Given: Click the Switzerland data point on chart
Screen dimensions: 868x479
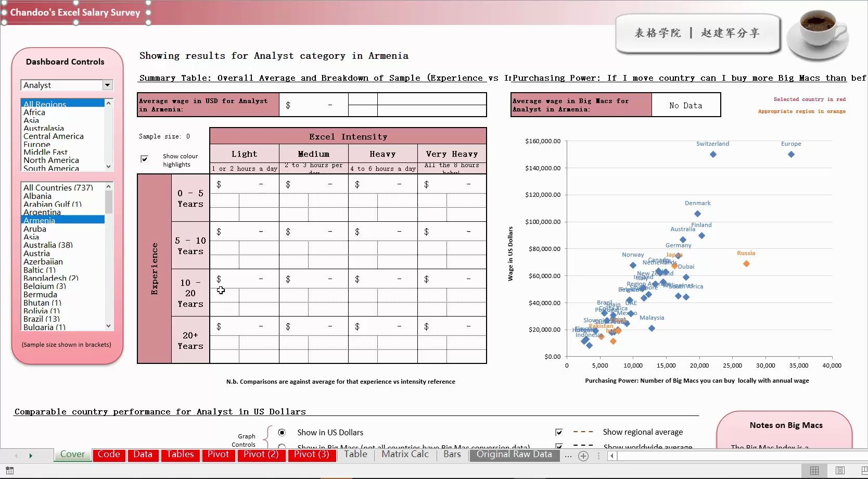Looking at the screenshot, I should click(x=713, y=154).
